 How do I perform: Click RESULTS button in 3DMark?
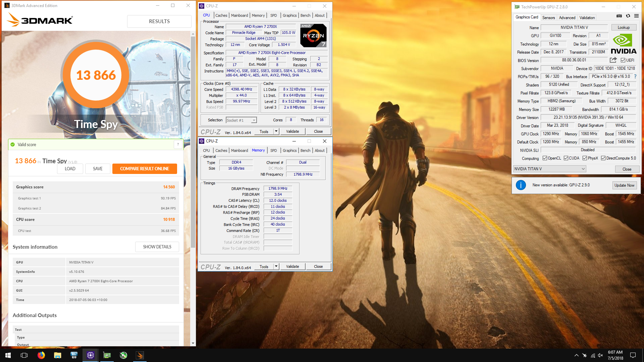(159, 21)
